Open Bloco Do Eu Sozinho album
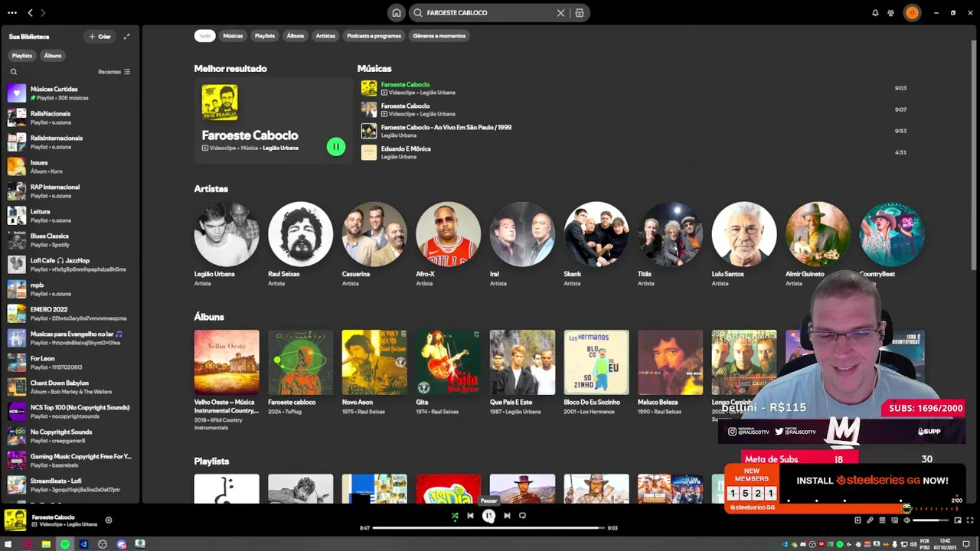Screen dimensions: 980x551 point(596,373)
